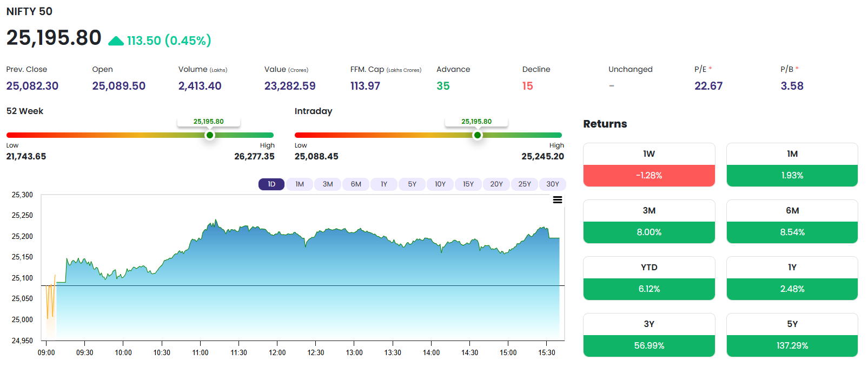Open the 1Y returns card showing 2.48%
Screen dimensions: 868x367
coord(792,278)
